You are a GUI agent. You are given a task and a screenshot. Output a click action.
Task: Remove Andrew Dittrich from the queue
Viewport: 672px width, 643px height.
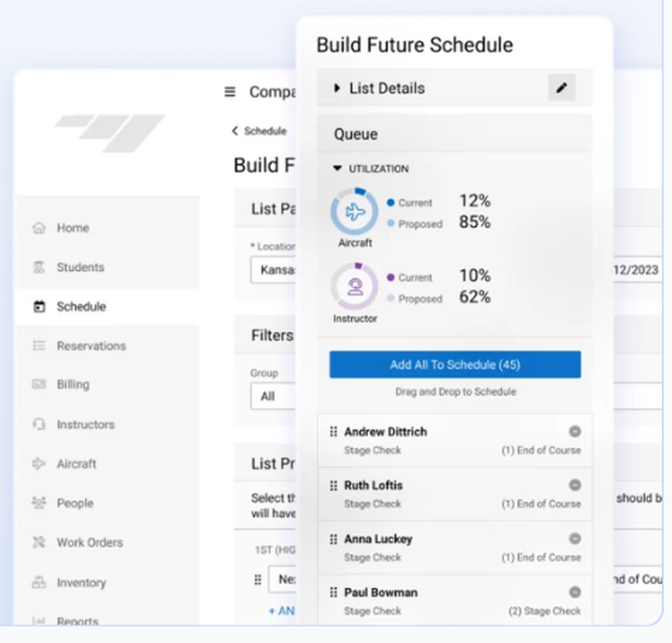tap(575, 431)
